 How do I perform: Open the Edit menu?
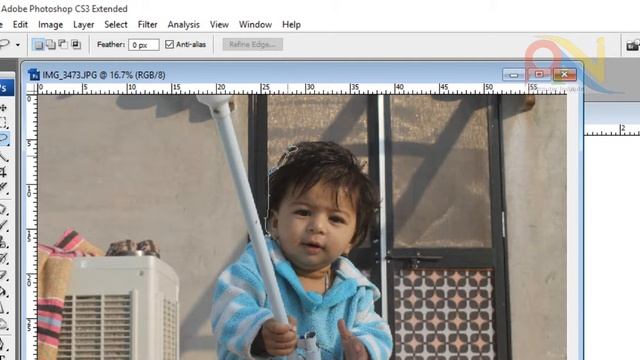[20, 24]
